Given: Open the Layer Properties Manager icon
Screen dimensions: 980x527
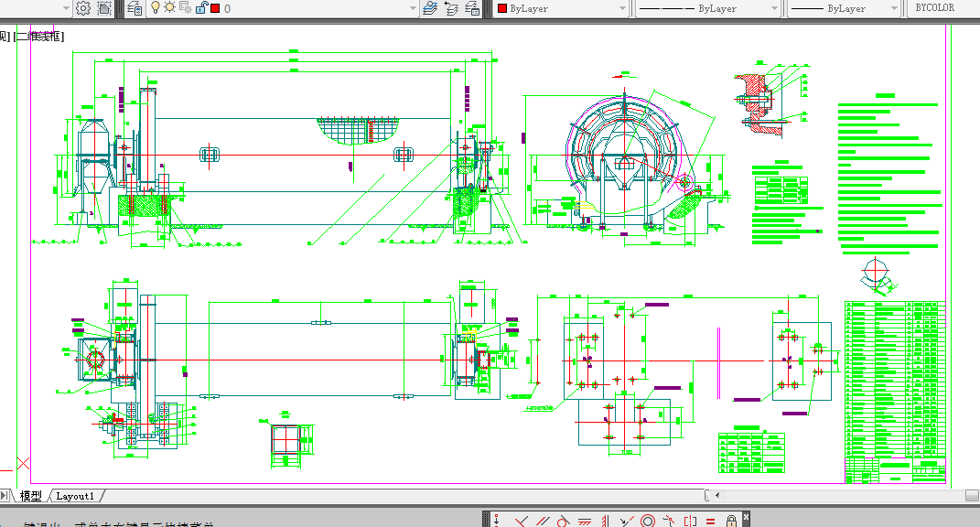Looking at the screenshot, I should point(135,8).
